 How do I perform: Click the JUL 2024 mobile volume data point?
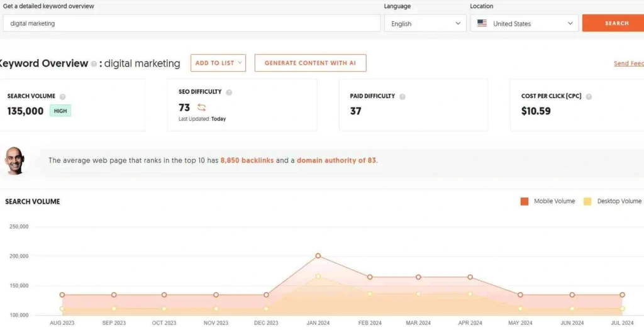point(622,295)
